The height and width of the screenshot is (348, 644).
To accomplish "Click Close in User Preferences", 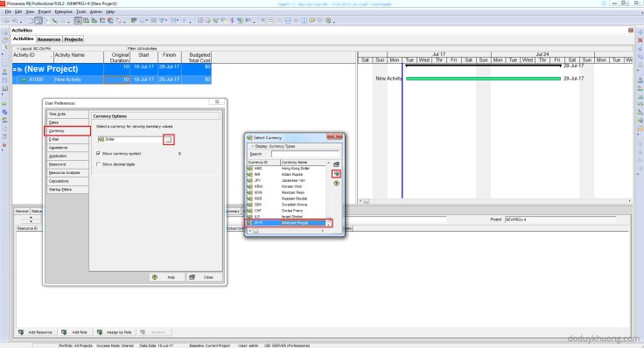I will (203, 277).
